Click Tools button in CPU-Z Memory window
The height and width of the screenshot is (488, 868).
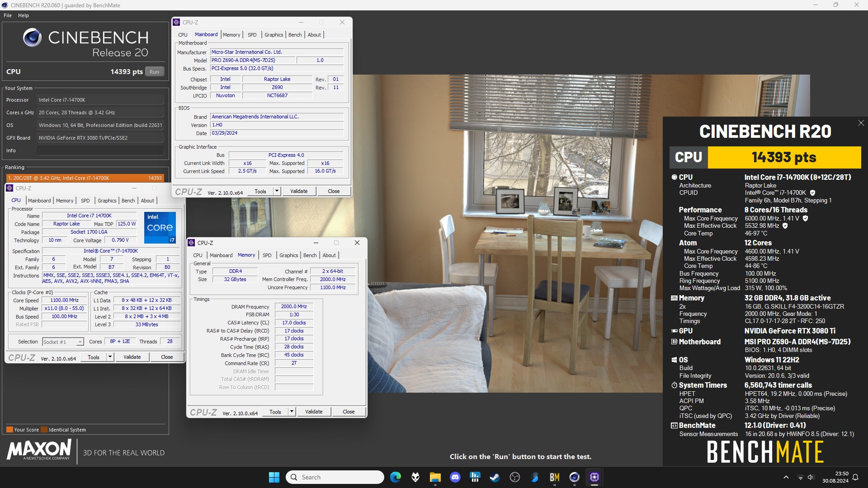tap(275, 412)
